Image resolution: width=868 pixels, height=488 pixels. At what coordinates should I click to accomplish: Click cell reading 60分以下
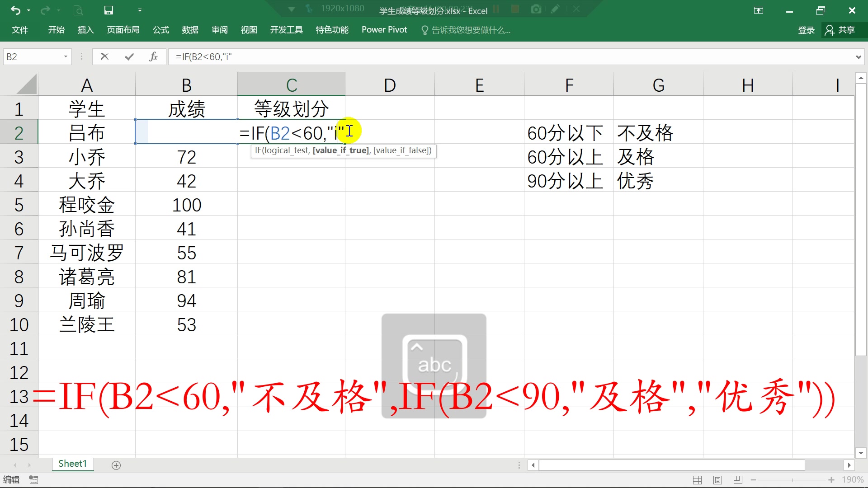569,133
